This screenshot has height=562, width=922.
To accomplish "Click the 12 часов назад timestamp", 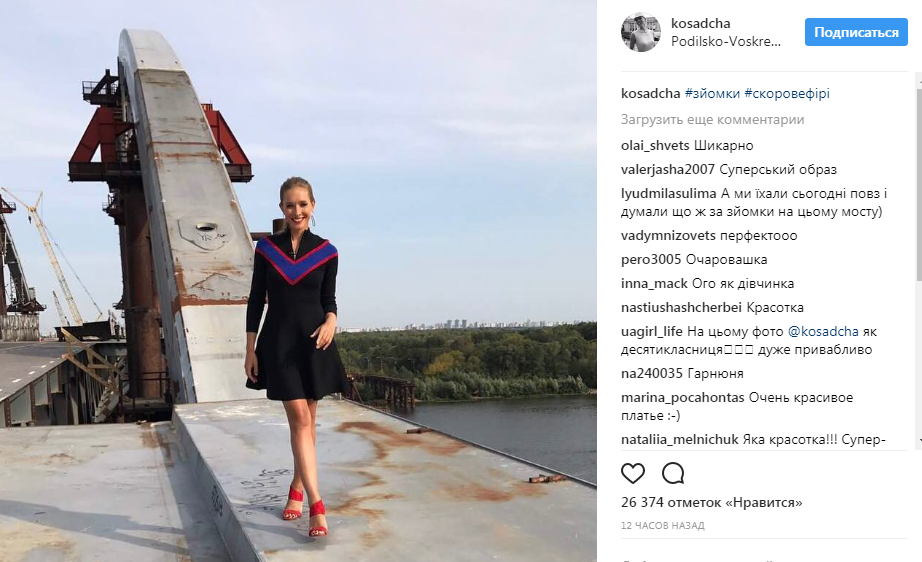I will [663, 526].
